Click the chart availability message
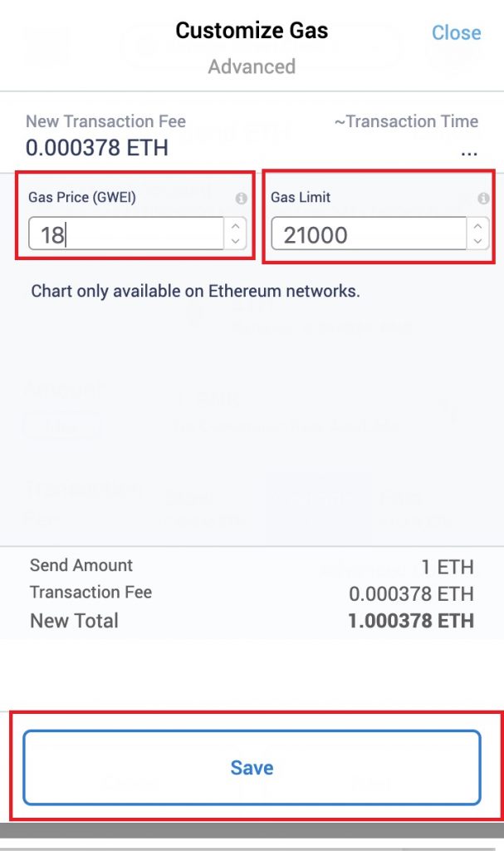 [195, 291]
